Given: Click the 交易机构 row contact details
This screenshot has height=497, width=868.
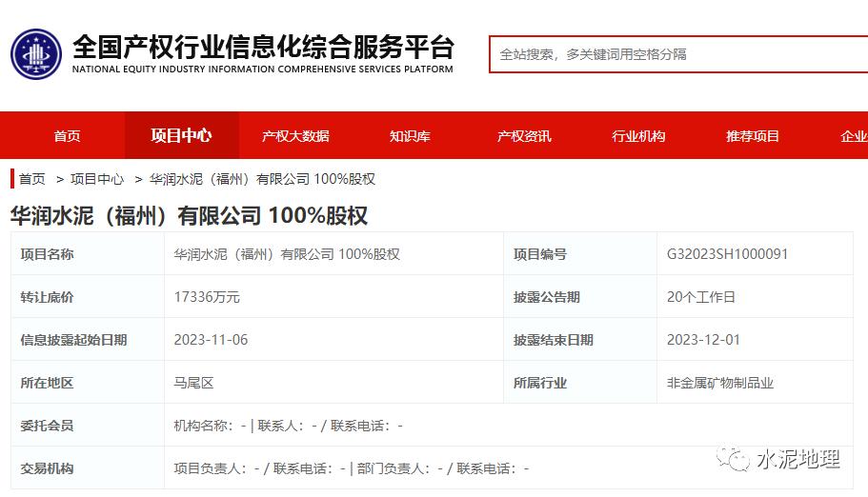Looking at the screenshot, I should pos(352,468).
